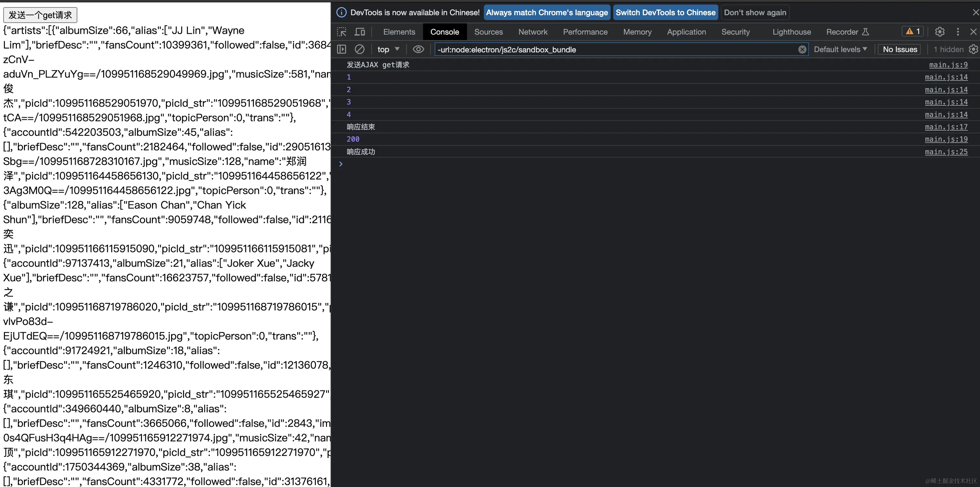Switch to the Network tab
Viewport: 980px width, 487px height.
point(532,32)
